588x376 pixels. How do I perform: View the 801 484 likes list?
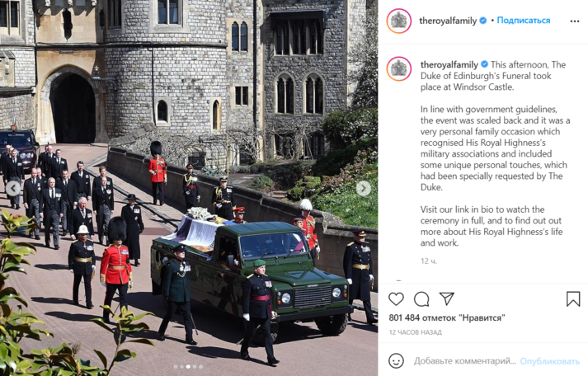pyautogui.click(x=447, y=318)
